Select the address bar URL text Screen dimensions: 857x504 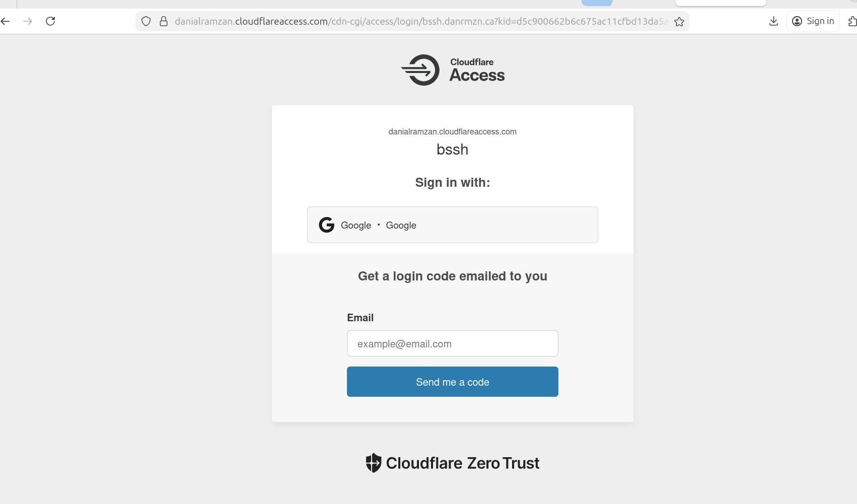tap(420, 21)
